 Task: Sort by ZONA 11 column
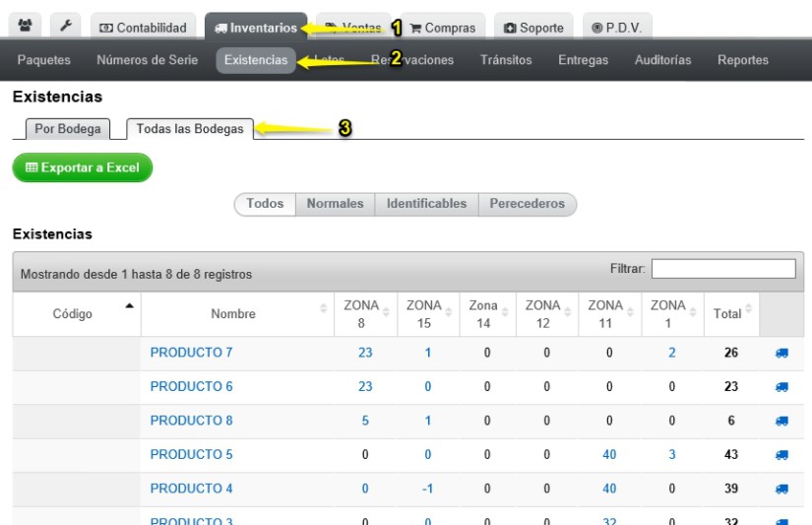(x=610, y=314)
